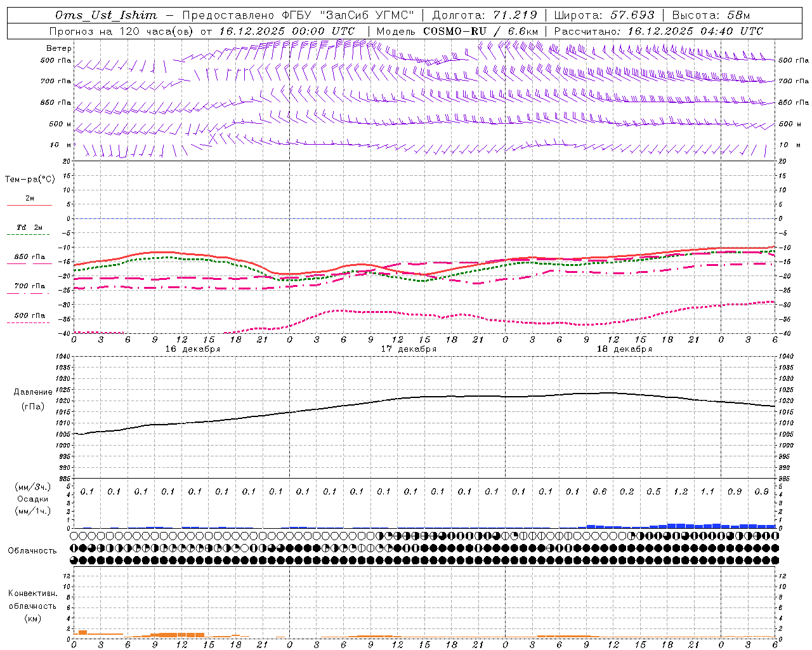812x650 pixels.
Task: Click the station name Oms_Ust_Ishim
Action: point(106,16)
